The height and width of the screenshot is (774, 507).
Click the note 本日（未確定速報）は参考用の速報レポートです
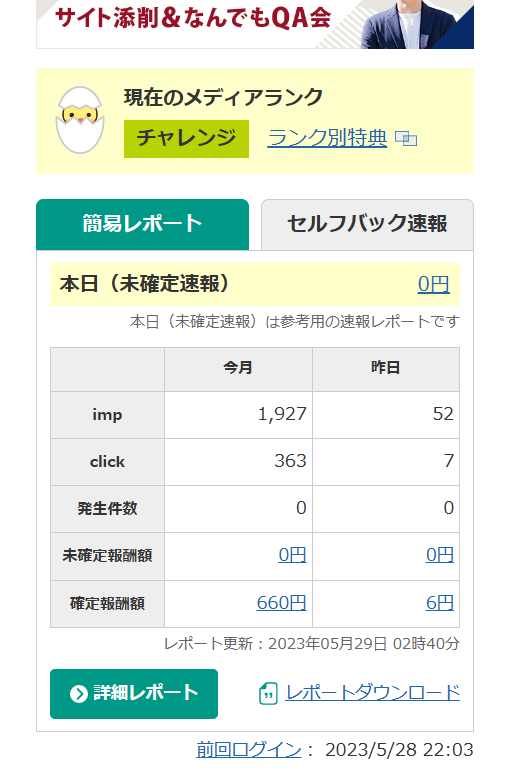point(295,322)
